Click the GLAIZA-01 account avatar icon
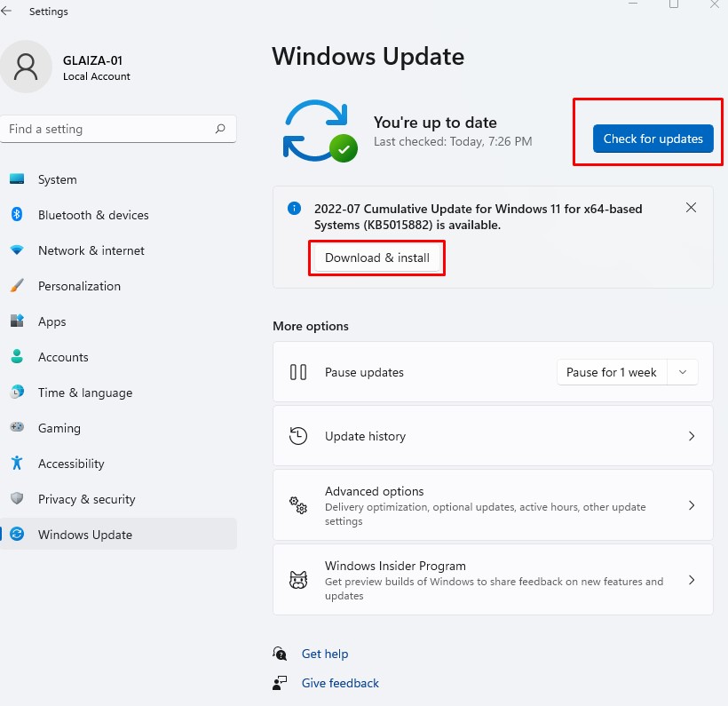The image size is (728, 706). pos(26,67)
